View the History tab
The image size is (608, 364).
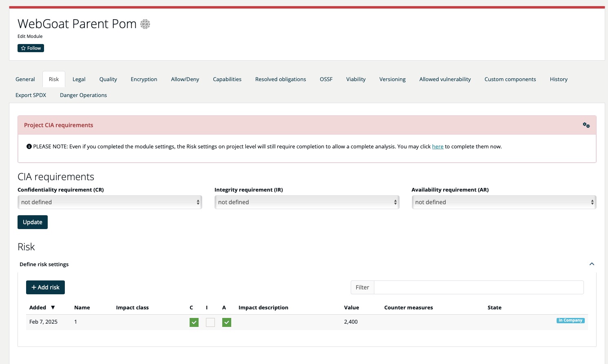(x=559, y=79)
